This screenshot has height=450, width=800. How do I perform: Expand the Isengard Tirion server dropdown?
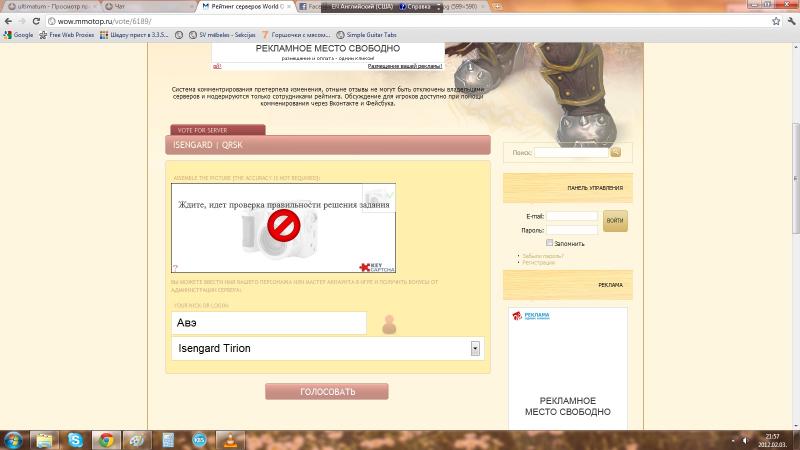pos(475,348)
